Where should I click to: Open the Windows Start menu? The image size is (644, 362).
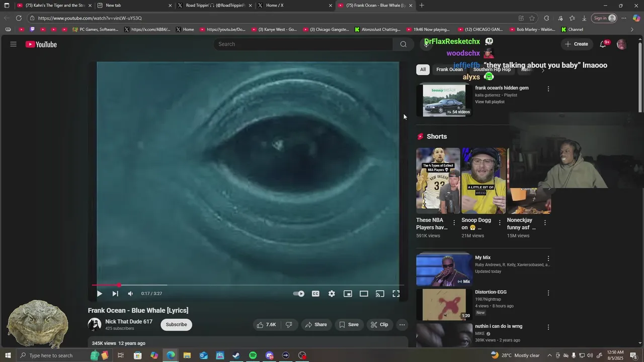(8, 355)
